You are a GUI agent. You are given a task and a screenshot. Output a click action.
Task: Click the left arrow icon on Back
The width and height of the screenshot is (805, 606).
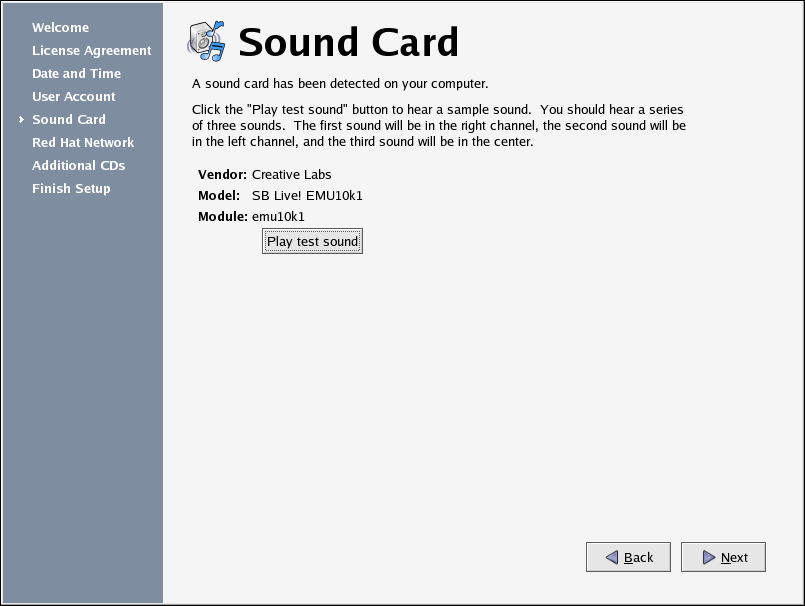coord(612,557)
